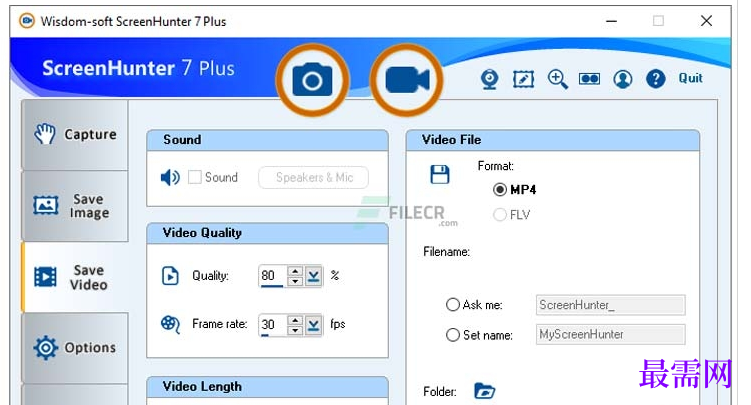Open the help question mark icon

655,79
